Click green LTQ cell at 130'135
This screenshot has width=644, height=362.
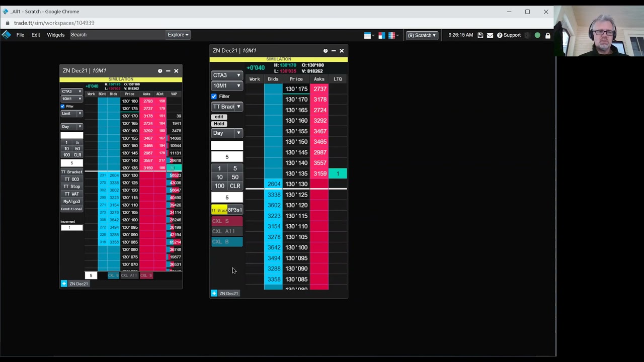(x=338, y=173)
